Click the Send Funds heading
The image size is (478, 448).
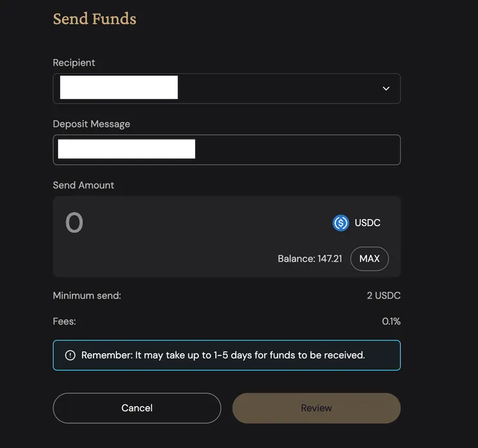[x=94, y=19]
